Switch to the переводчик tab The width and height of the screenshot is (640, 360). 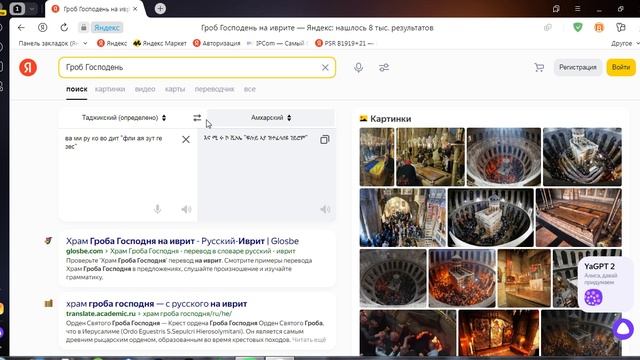[x=214, y=89]
